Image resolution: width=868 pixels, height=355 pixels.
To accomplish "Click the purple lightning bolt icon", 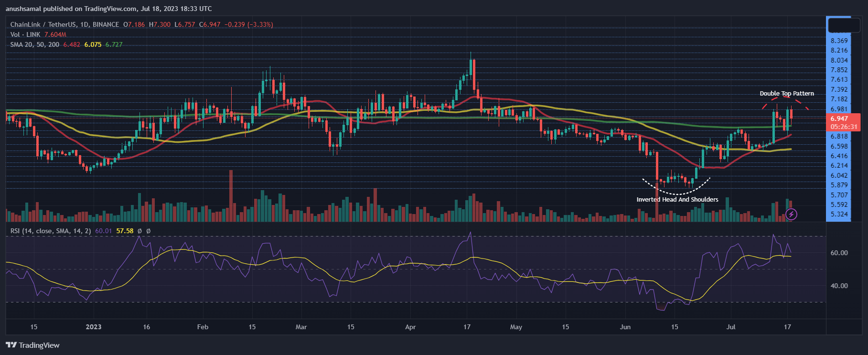I will [791, 215].
